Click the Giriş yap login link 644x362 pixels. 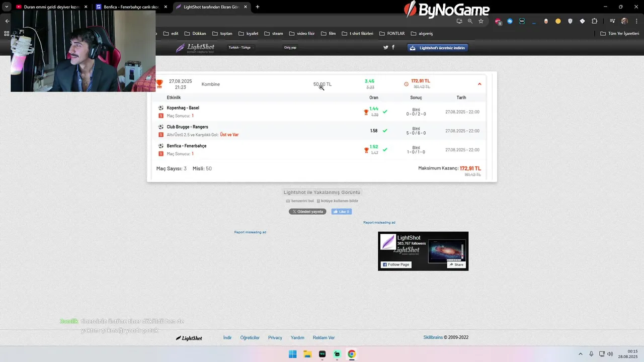coord(290,47)
